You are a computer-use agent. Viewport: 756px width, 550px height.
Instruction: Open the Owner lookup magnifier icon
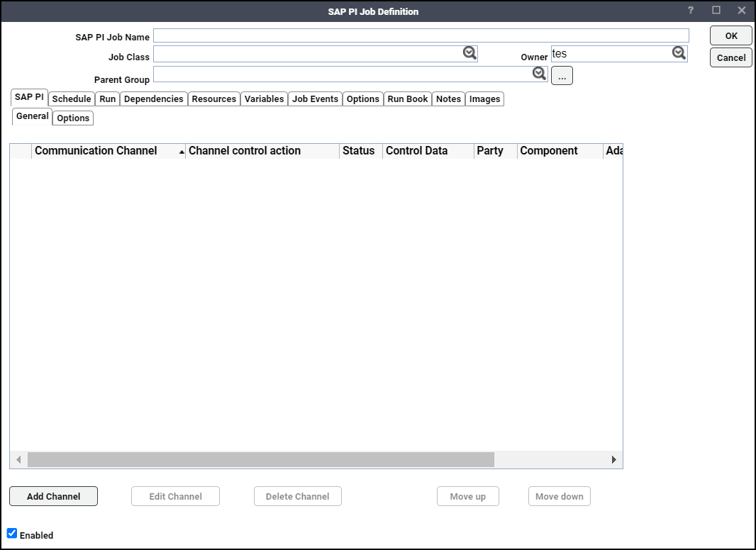[x=679, y=53]
